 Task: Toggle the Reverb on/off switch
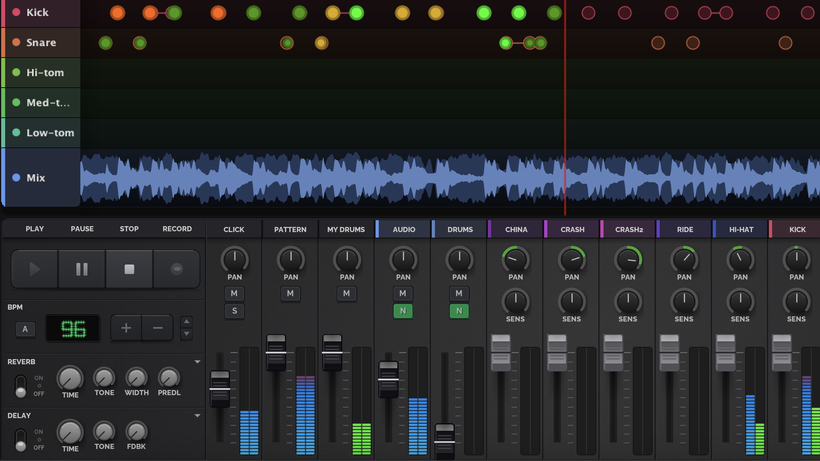(20, 386)
